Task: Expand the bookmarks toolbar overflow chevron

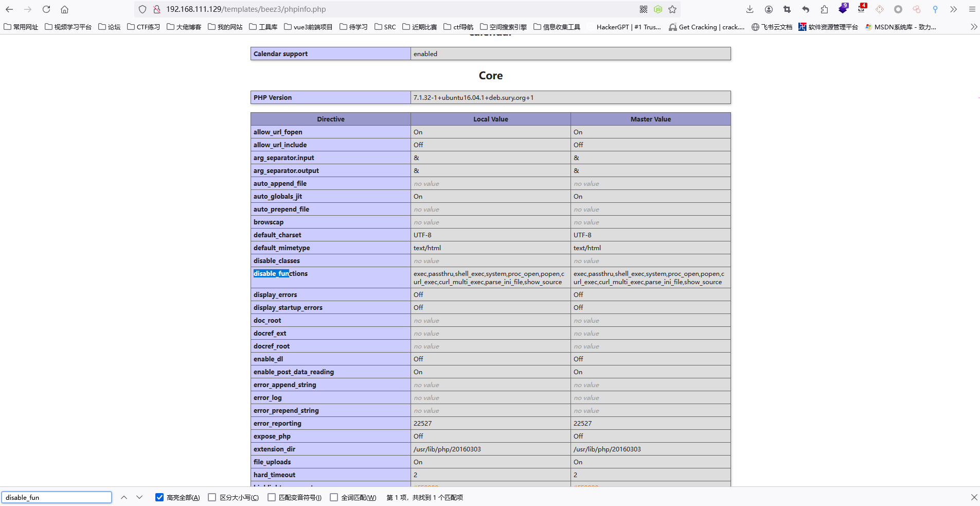Action: tap(974, 27)
